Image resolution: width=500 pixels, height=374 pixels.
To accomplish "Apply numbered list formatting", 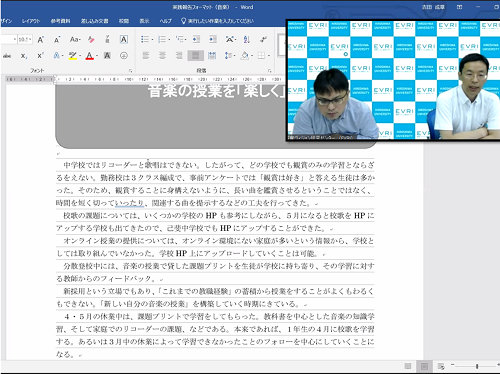I will point(162,39).
